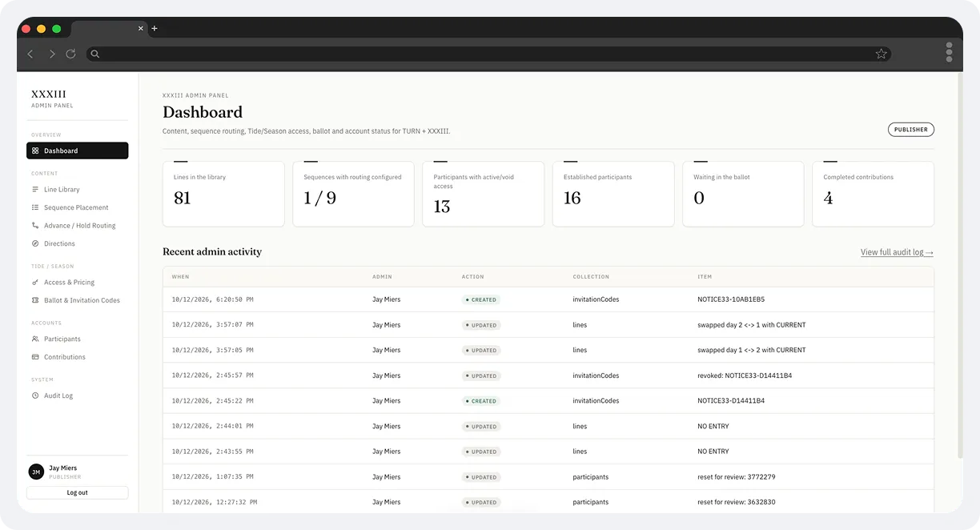Click the Contributions card icon
This screenshot has height=530, width=980.
tap(35, 357)
